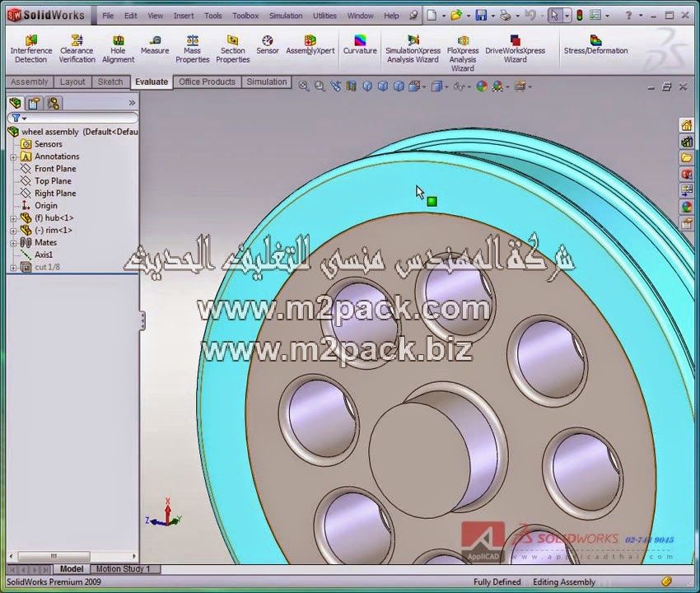The height and width of the screenshot is (593, 700).
Task: Open the Hide/Show Items dropdown
Action: pyautogui.click(x=469, y=86)
